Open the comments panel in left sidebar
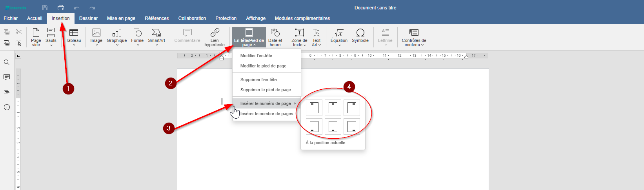The width and height of the screenshot is (644, 190). coord(7,77)
